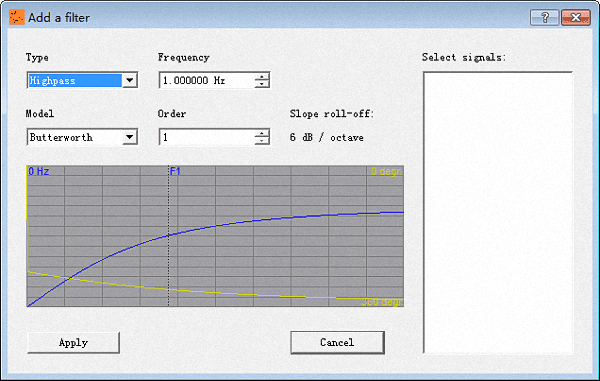600x381 pixels.
Task: Click the Order input field
Action: click(x=207, y=137)
